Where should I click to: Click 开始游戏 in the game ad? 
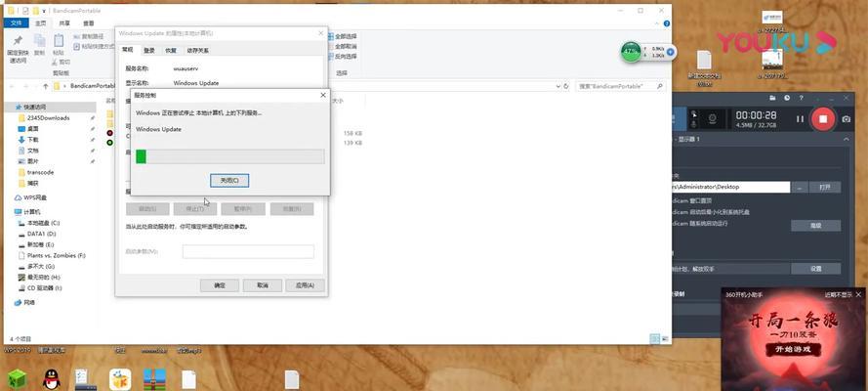click(x=793, y=350)
